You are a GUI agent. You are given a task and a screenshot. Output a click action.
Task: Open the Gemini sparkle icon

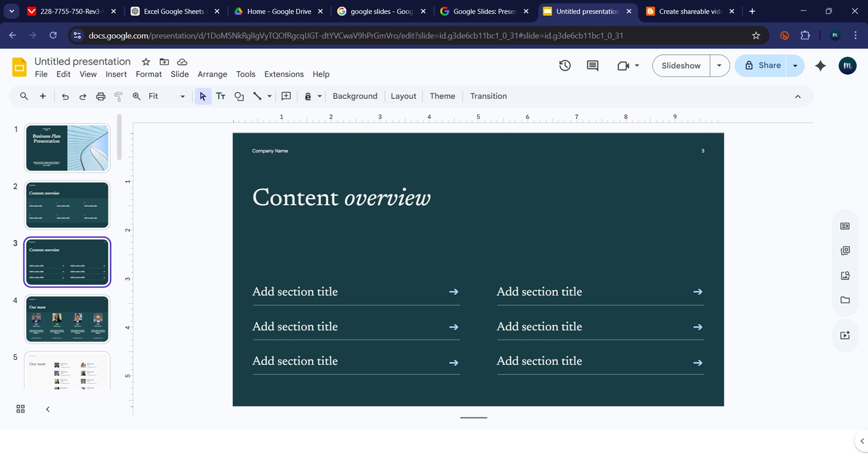click(x=820, y=66)
